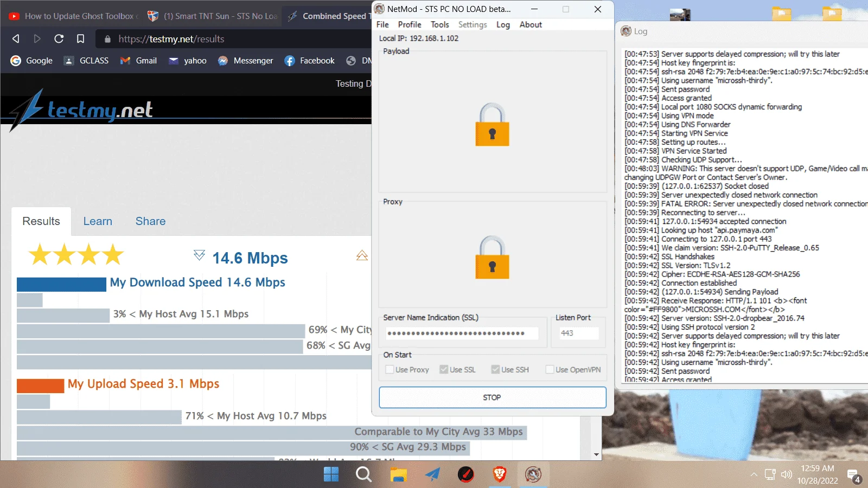This screenshot has height=488, width=868.
Task: Click the padlock in address bar
Action: pos(107,39)
